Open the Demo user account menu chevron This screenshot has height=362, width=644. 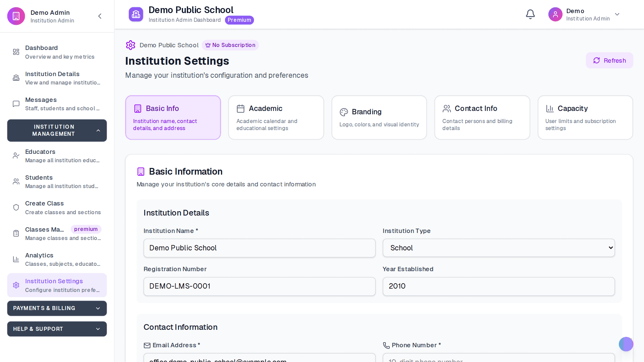tap(617, 14)
